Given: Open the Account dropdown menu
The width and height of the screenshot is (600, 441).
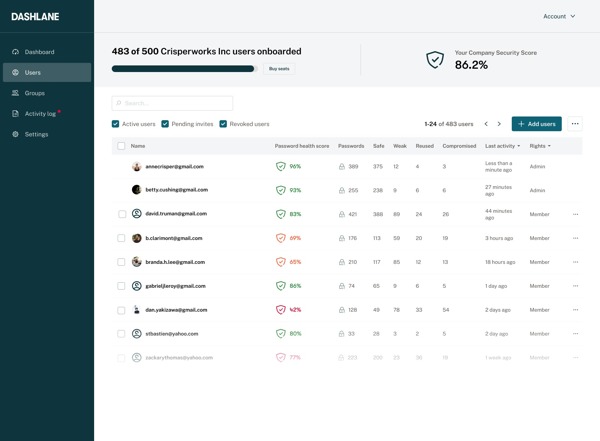Looking at the screenshot, I should point(559,16).
